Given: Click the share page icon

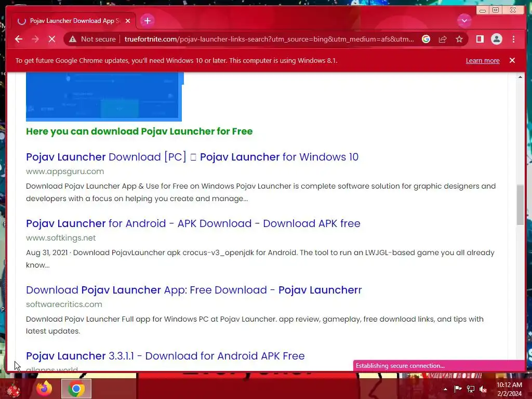Looking at the screenshot, I should coord(443,39).
